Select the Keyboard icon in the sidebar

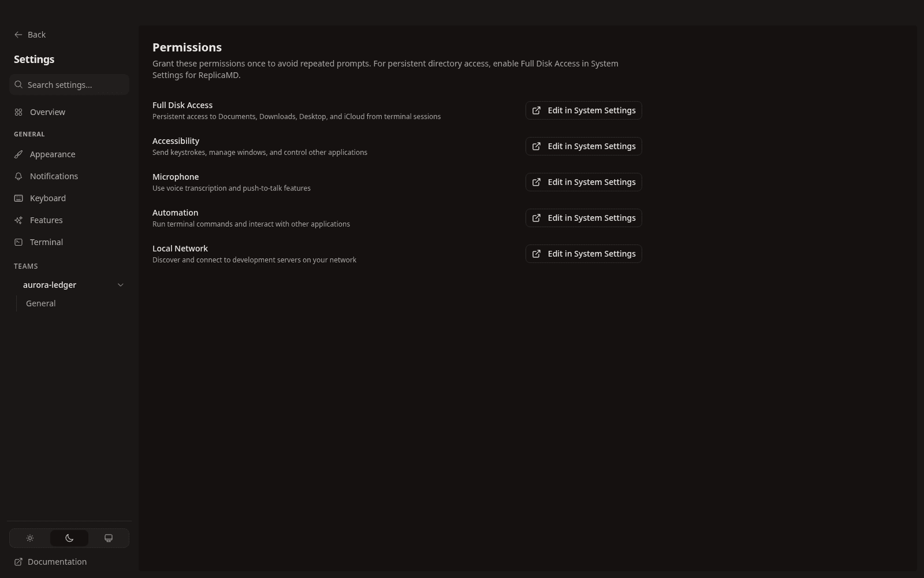tap(18, 198)
